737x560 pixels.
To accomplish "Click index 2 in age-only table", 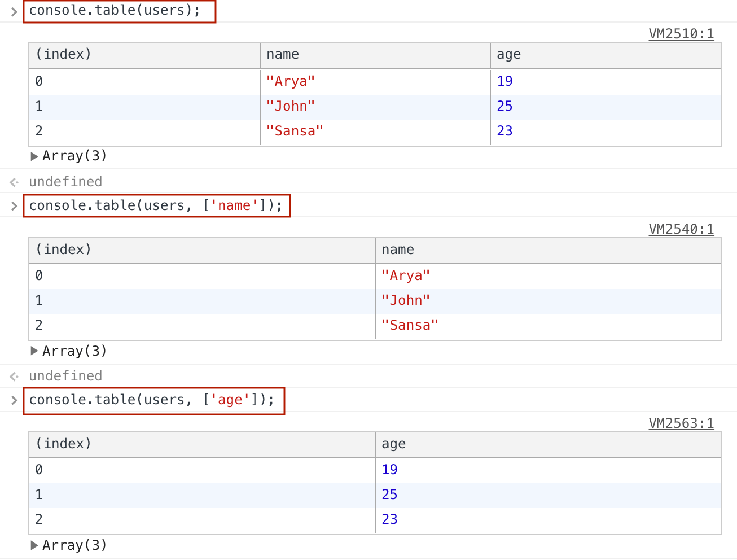I will click(39, 519).
